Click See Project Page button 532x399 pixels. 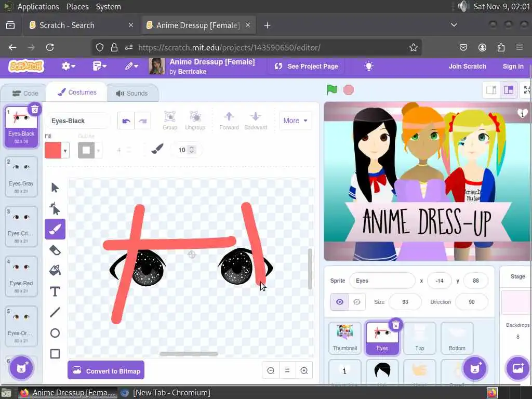coord(307,66)
